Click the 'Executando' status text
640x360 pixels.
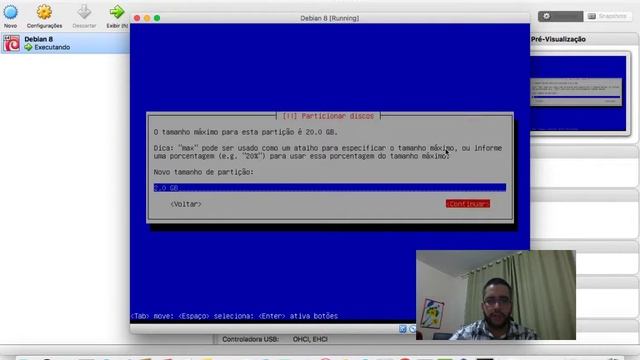pos(52,47)
